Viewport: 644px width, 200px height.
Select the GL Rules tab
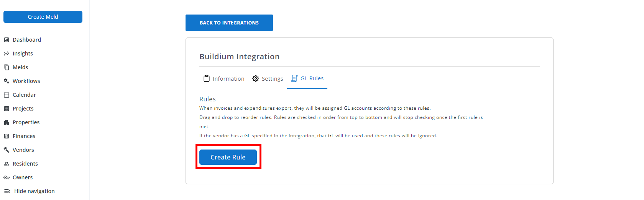[x=307, y=78]
